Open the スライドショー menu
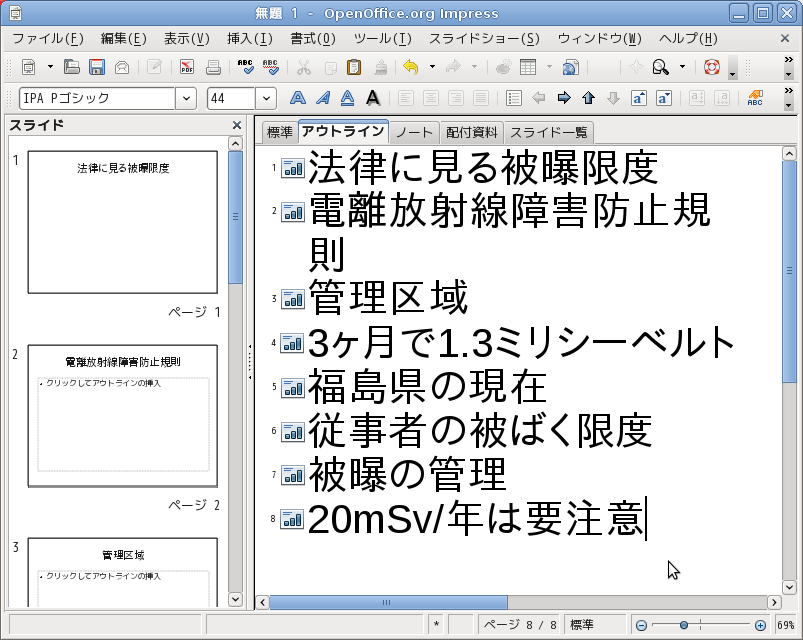The height and width of the screenshot is (640, 803). coord(484,39)
